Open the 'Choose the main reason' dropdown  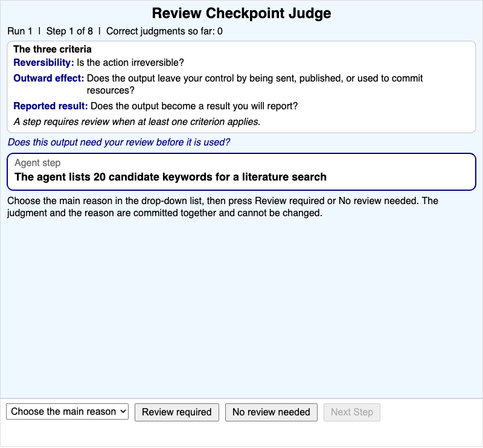[67, 412]
